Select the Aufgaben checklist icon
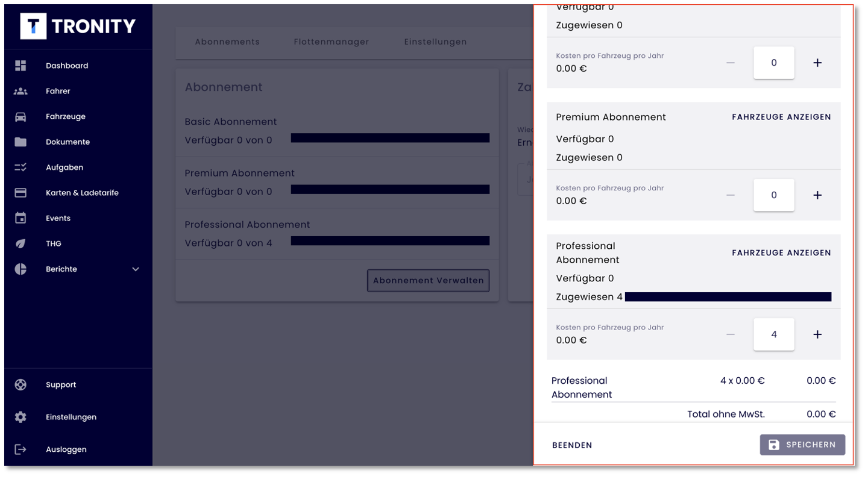868x482 pixels. tap(20, 167)
